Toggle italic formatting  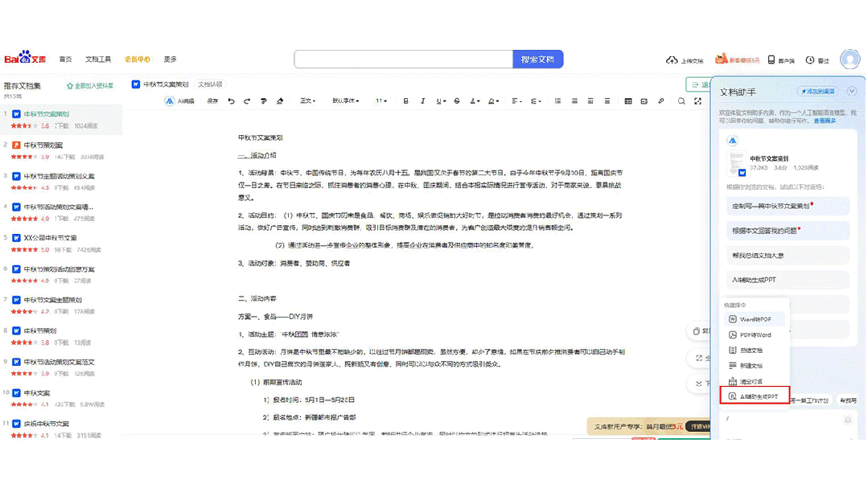point(422,100)
